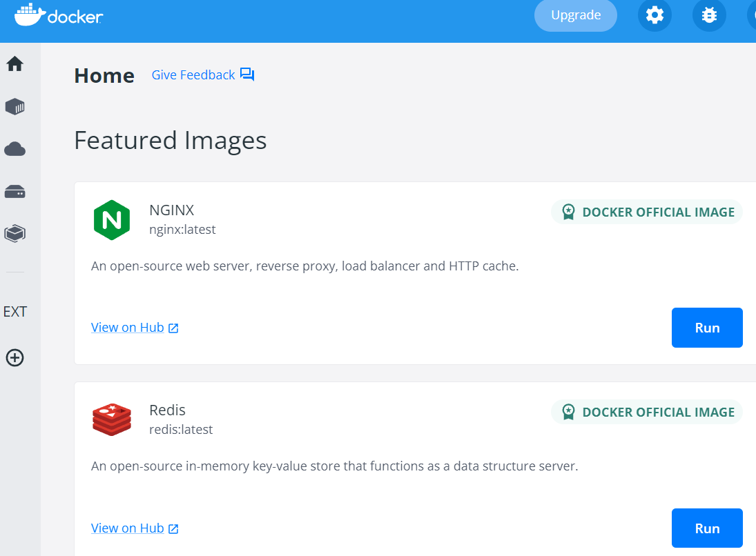This screenshot has height=556, width=756.
Task: Click the Give Feedback chat icon
Action: tap(247, 75)
